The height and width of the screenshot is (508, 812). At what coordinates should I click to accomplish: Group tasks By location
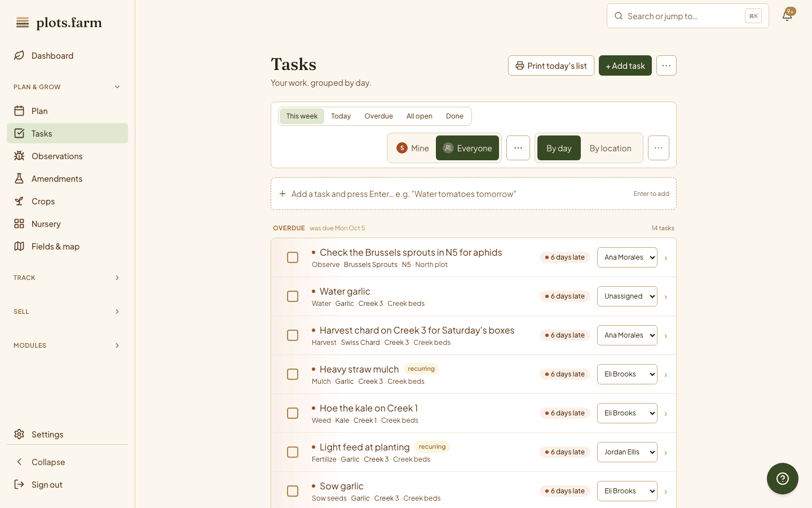611,148
